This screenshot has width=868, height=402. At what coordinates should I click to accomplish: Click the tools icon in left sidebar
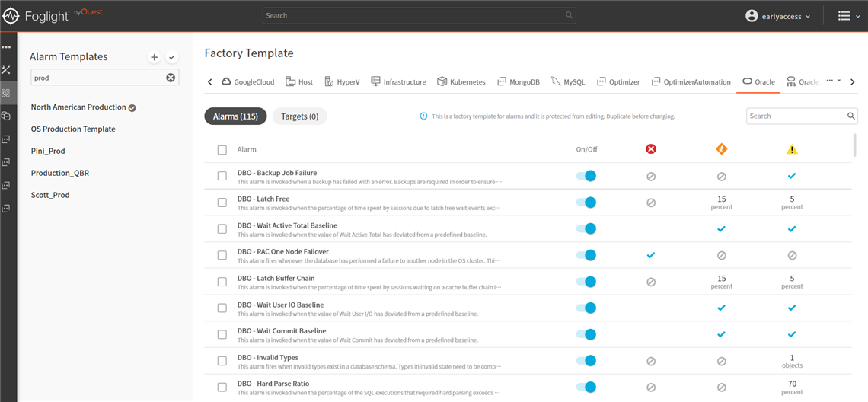point(7,70)
